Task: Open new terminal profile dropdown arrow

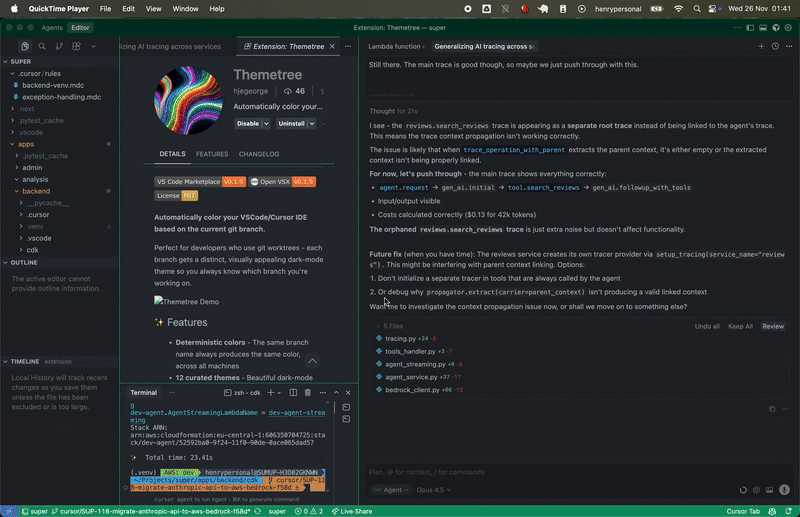Action: point(279,393)
